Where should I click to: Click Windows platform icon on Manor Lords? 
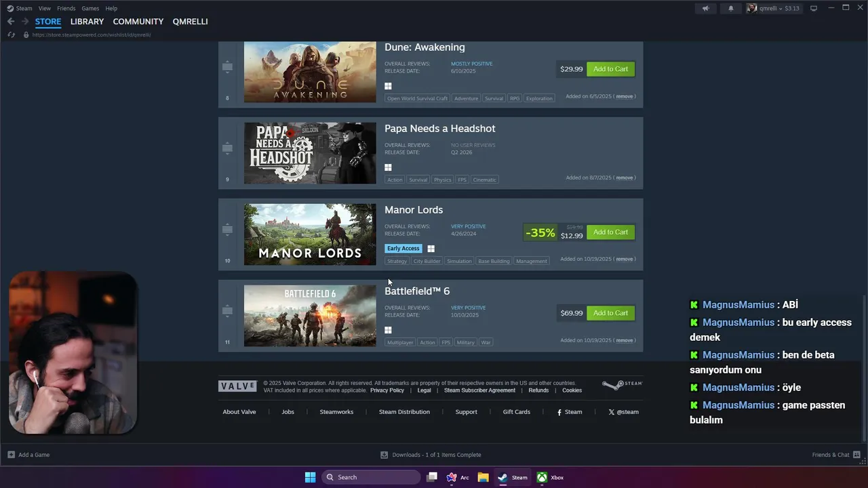[431, 249]
